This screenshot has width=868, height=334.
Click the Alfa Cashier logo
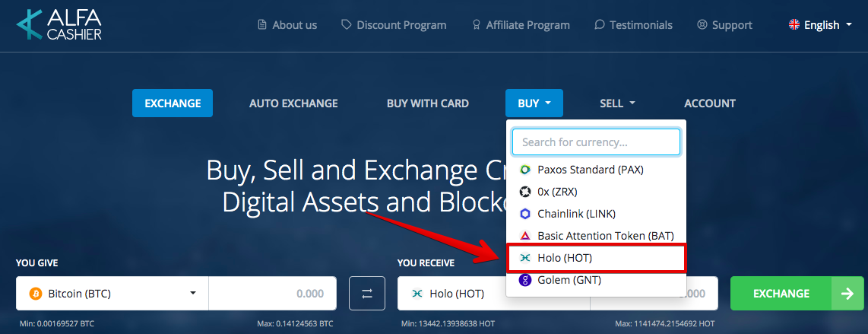pos(59,24)
